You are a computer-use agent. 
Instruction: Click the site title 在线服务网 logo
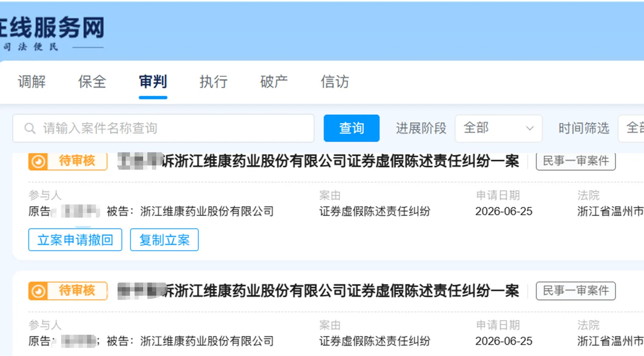click(x=52, y=28)
